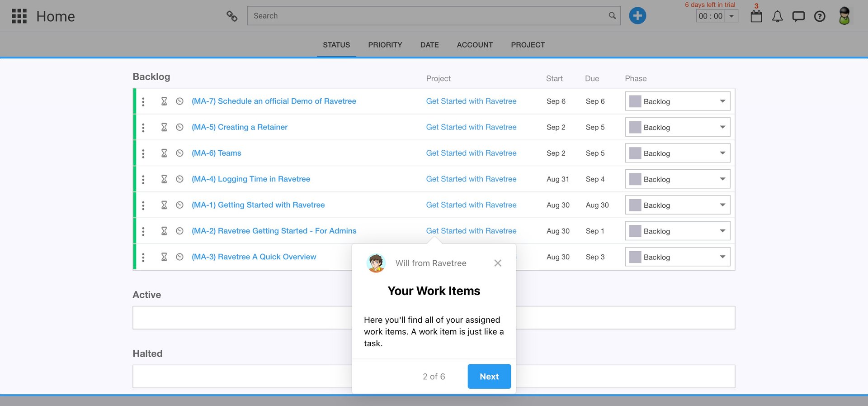The width and height of the screenshot is (868, 406).
Task: Expand the Phase dropdown for MA-4
Action: pos(678,179)
